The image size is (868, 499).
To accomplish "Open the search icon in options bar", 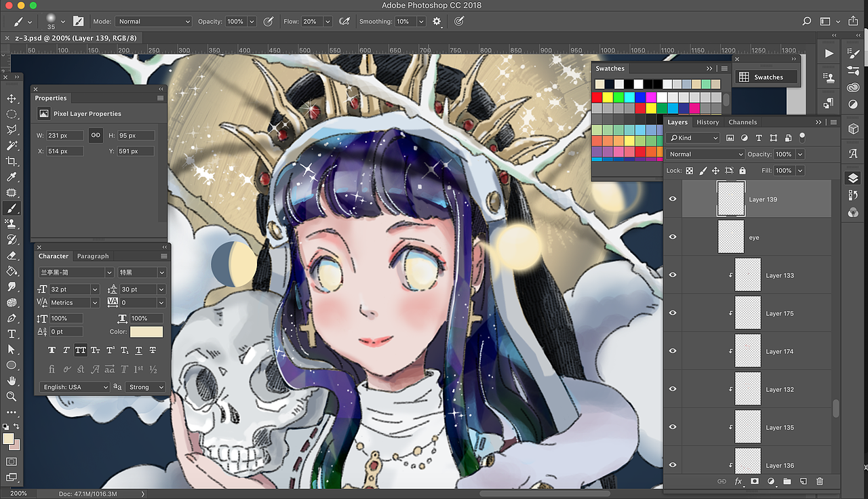I will (x=807, y=22).
